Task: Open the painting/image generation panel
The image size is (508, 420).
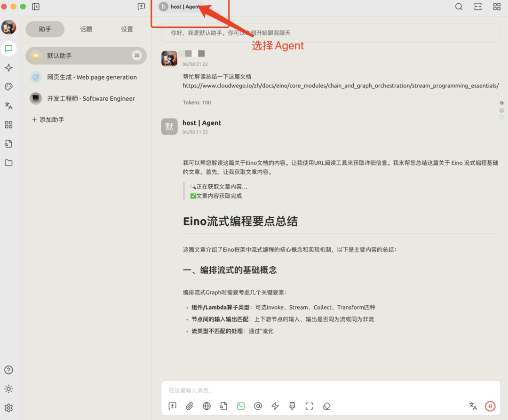Action: click(8, 87)
